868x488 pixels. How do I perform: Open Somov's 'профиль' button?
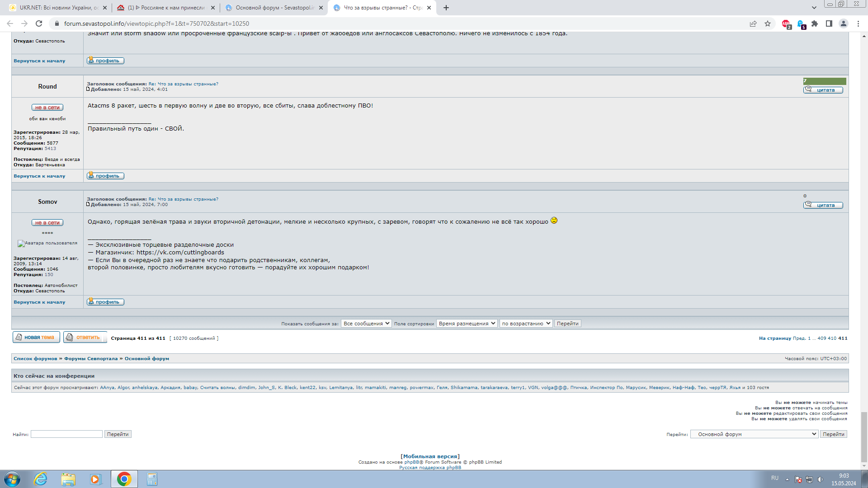point(105,302)
